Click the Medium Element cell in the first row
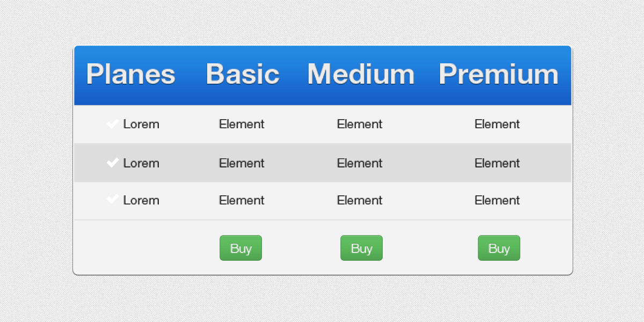Screen dimensions: 644x322 point(360,125)
